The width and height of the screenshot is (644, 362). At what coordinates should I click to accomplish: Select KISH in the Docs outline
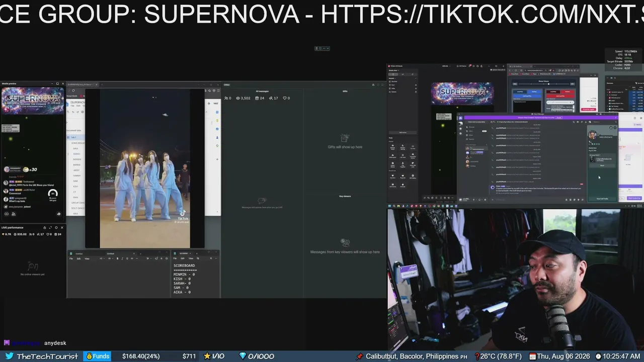(75, 187)
